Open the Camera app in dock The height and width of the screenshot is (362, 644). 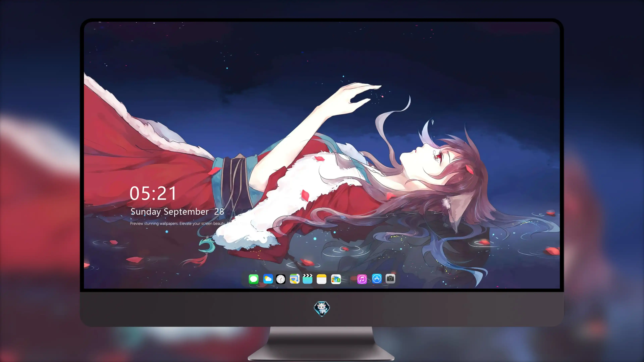390,279
